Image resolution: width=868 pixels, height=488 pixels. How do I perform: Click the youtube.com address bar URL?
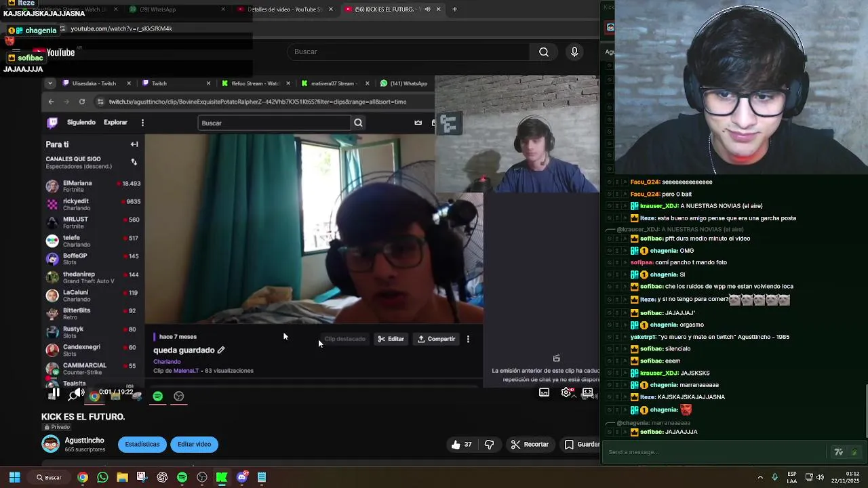[121, 28]
